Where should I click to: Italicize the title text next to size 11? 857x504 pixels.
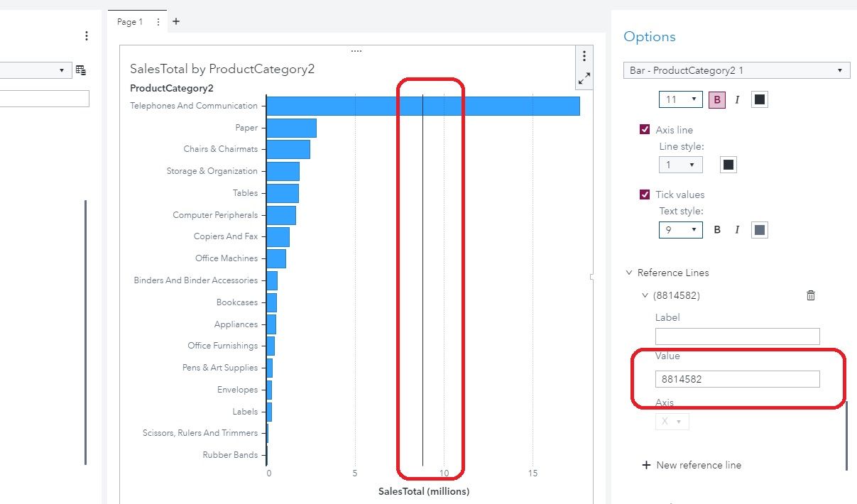737,99
